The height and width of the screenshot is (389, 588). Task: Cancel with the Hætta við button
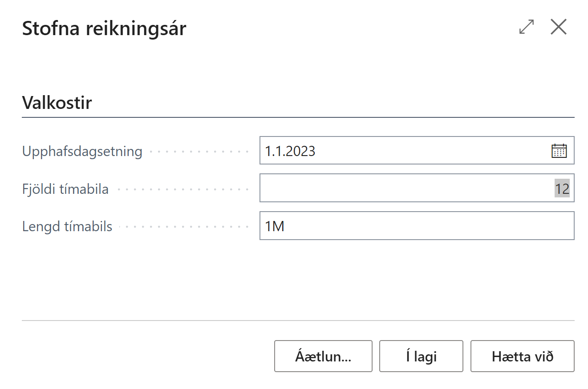(x=522, y=356)
